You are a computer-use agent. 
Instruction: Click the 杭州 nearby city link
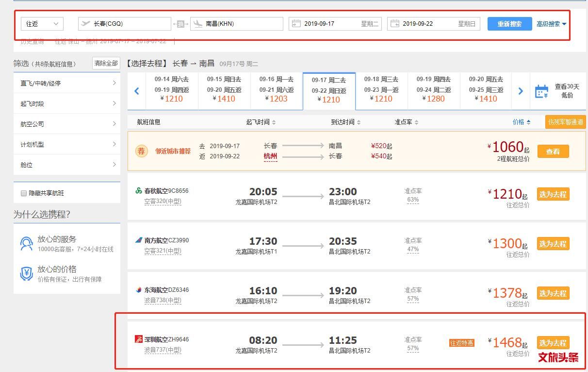pyautogui.click(x=270, y=156)
